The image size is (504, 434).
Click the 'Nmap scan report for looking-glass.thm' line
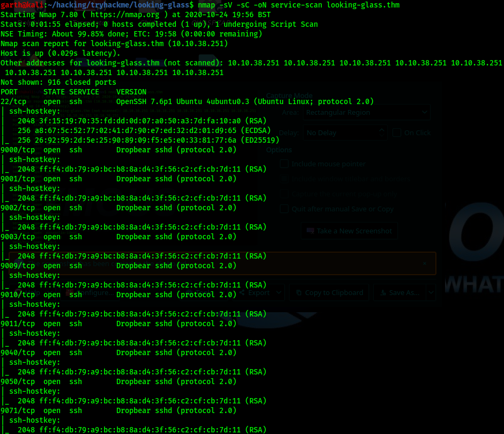[114, 44]
